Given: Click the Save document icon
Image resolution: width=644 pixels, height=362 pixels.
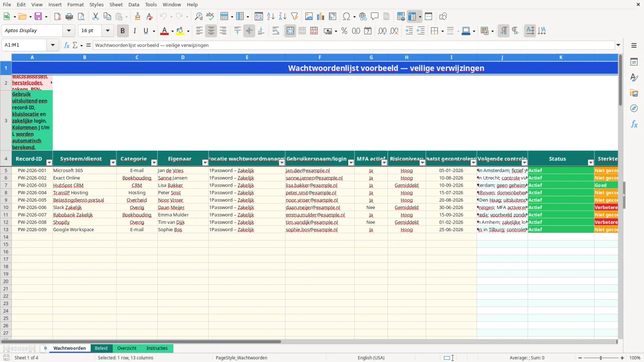Looking at the screenshot, I should pos(38,17).
